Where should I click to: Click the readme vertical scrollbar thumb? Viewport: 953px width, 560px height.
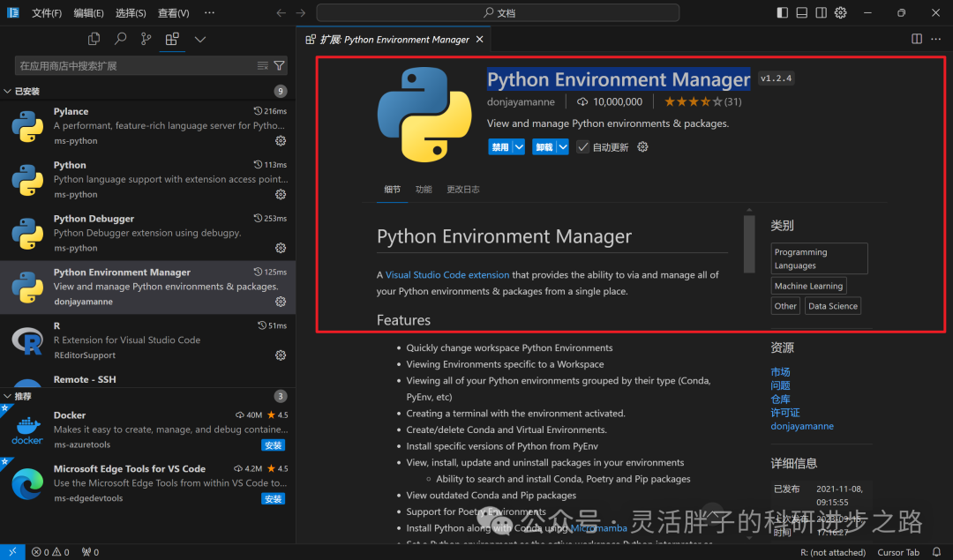[x=749, y=244]
